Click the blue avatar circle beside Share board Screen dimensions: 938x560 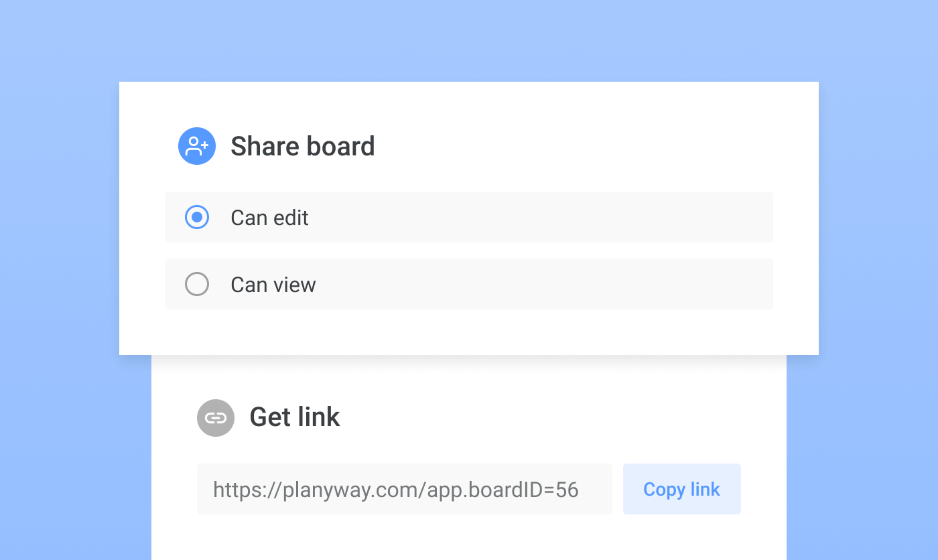click(196, 146)
